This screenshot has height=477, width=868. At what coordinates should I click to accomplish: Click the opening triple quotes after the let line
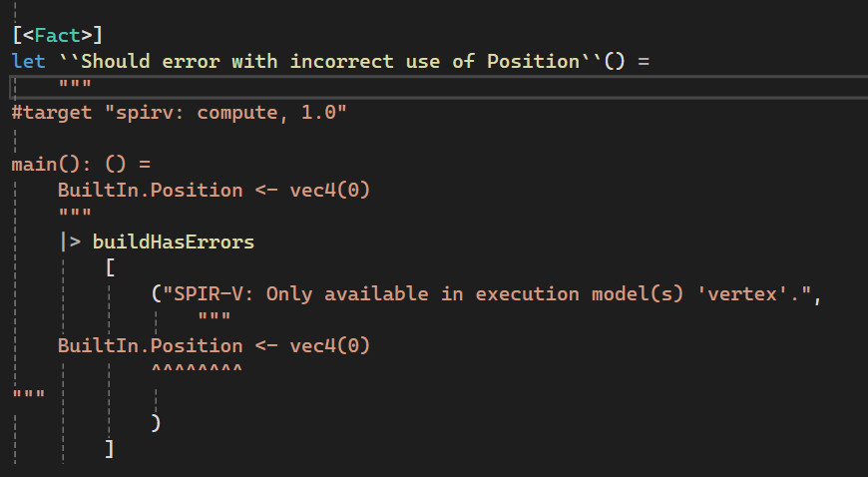(x=75, y=84)
